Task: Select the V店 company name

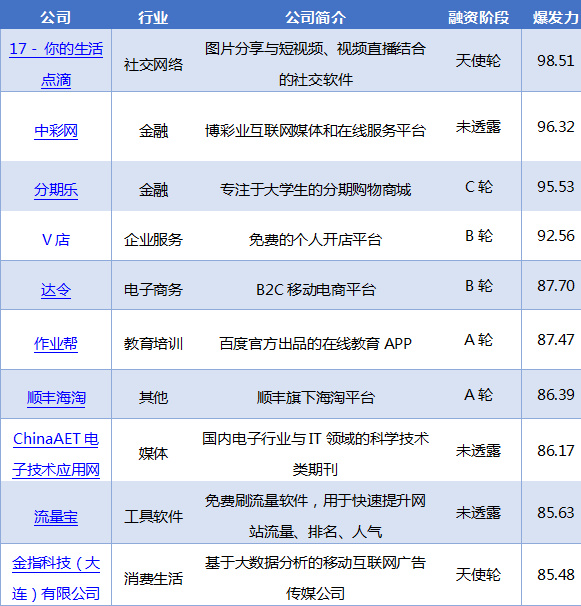Action: coord(56,240)
